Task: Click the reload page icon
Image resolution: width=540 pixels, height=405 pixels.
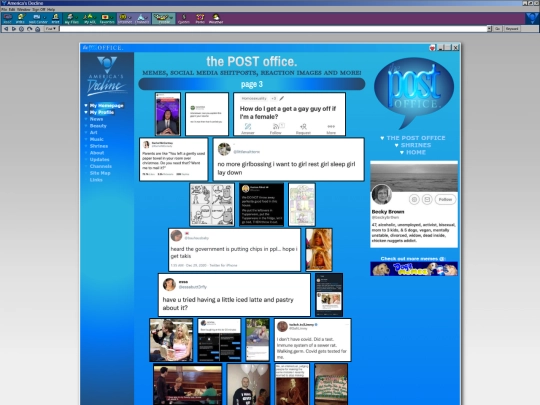Action: 29,29
